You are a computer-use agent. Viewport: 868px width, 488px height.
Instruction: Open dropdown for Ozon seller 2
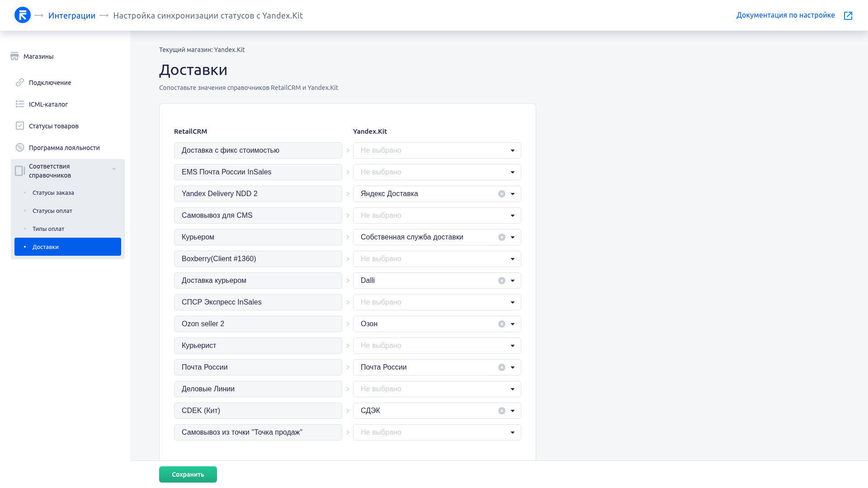[513, 324]
